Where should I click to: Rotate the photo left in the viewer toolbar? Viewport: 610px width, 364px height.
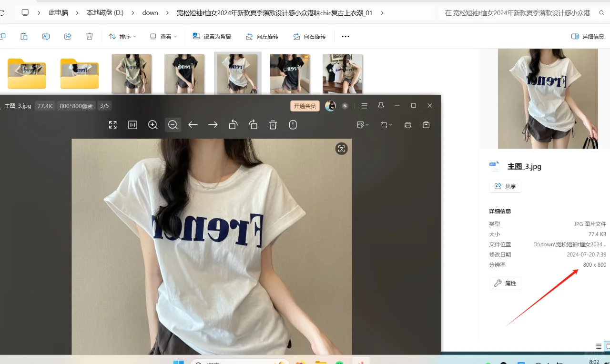(x=233, y=125)
